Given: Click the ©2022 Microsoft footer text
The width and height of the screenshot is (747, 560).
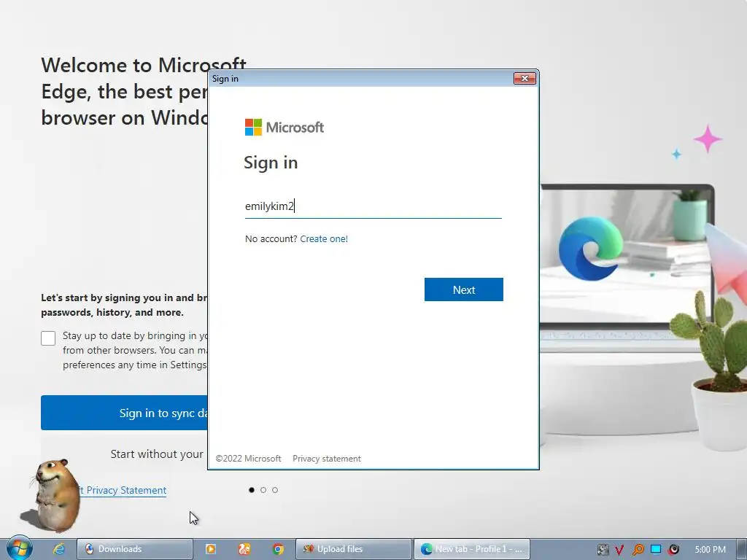Looking at the screenshot, I should click(x=248, y=459).
